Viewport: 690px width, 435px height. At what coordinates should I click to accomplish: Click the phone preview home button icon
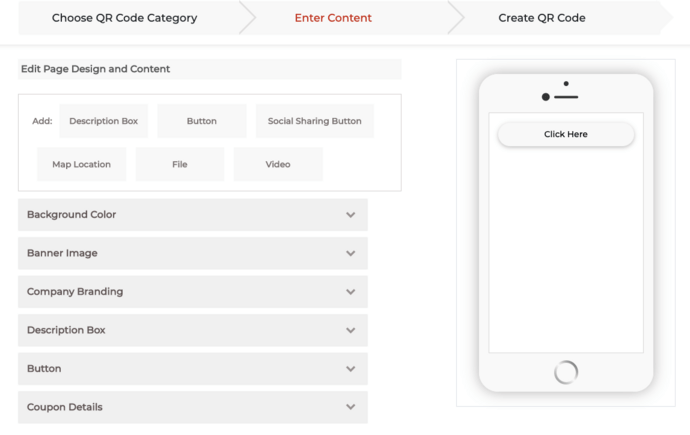[x=566, y=372]
